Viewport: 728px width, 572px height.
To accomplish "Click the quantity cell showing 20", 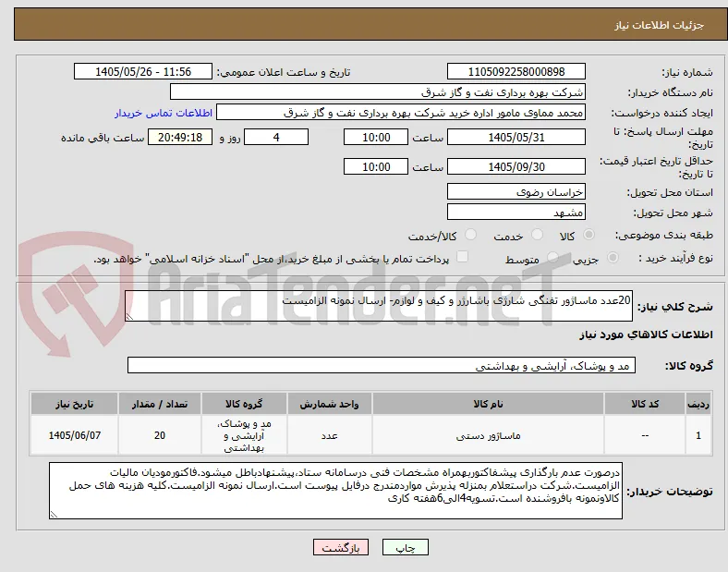I will point(160,435).
